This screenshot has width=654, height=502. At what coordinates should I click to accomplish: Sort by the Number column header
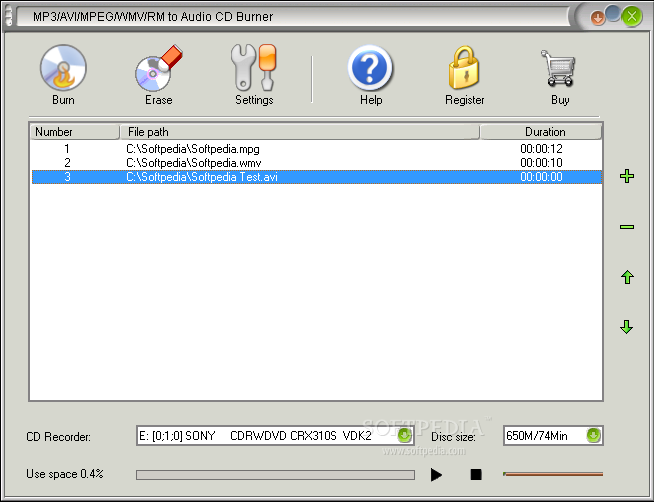point(75,132)
